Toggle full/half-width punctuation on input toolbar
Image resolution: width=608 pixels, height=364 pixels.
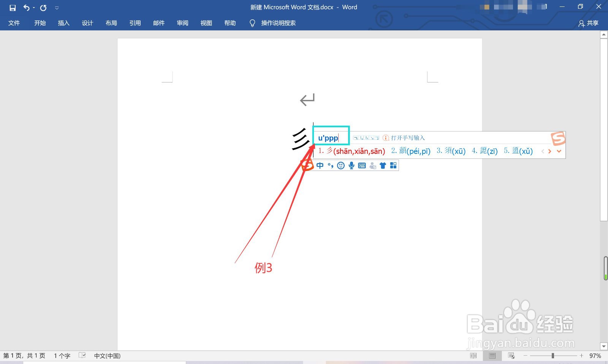tap(330, 165)
